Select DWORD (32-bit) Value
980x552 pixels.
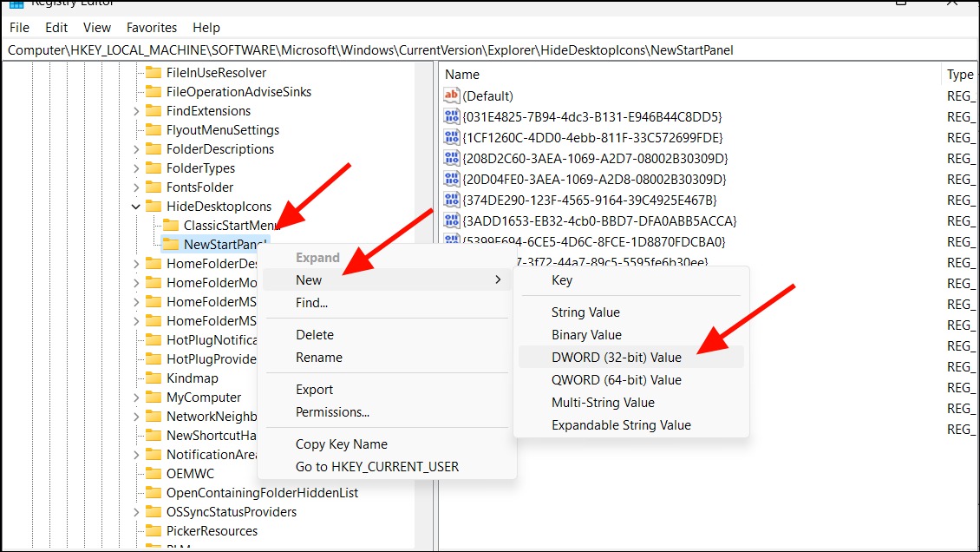(x=631, y=357)
